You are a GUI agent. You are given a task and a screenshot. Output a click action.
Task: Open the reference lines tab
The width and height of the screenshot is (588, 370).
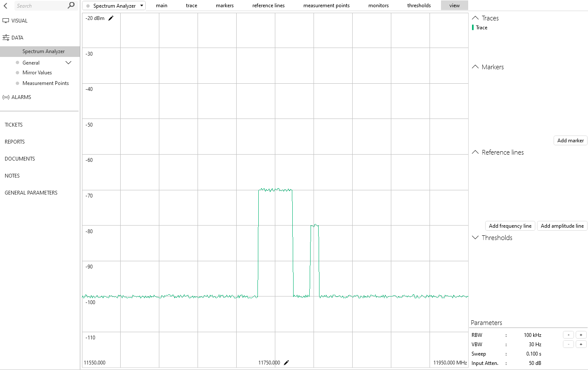coord(268,6)
